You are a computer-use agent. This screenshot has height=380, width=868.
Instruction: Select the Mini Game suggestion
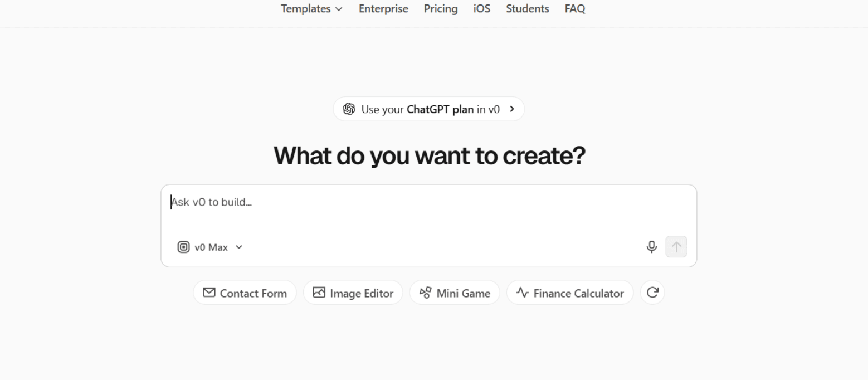pos(455,293)
